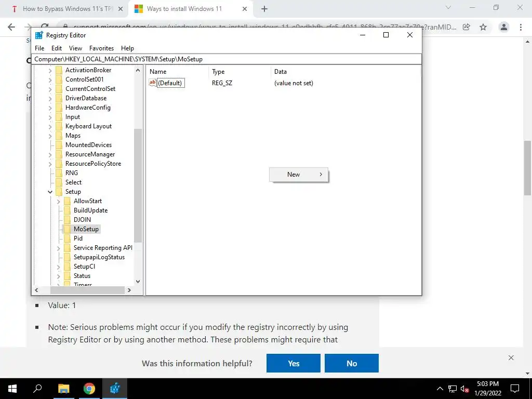Open the notification center
Viewport: 532px width, 399px height.
click(x=515, y=389)
